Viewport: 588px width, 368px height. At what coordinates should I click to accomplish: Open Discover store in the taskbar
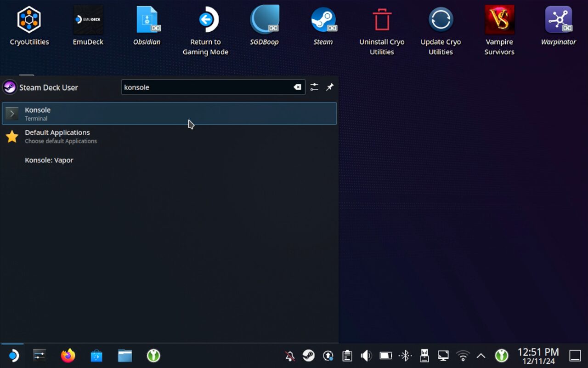point(96,356)
